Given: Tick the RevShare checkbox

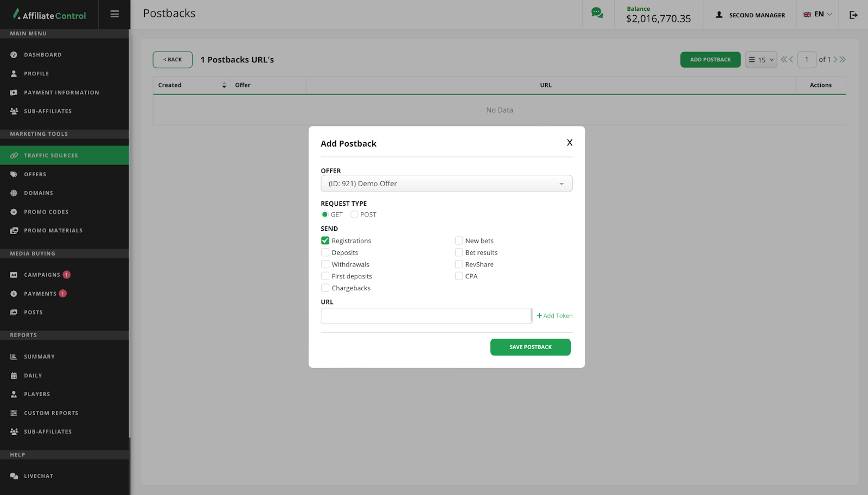Looking at the screenshot, I should click(x=459, y=264).
